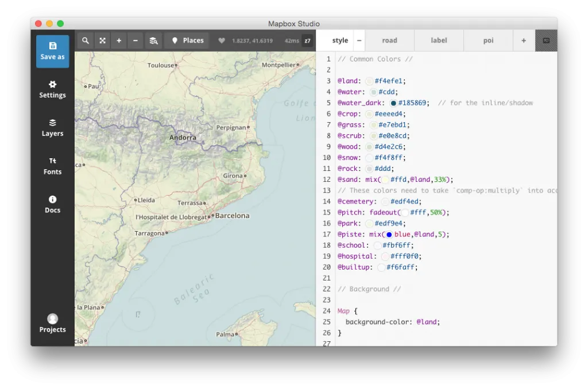Open the Fonts panel

52,166
